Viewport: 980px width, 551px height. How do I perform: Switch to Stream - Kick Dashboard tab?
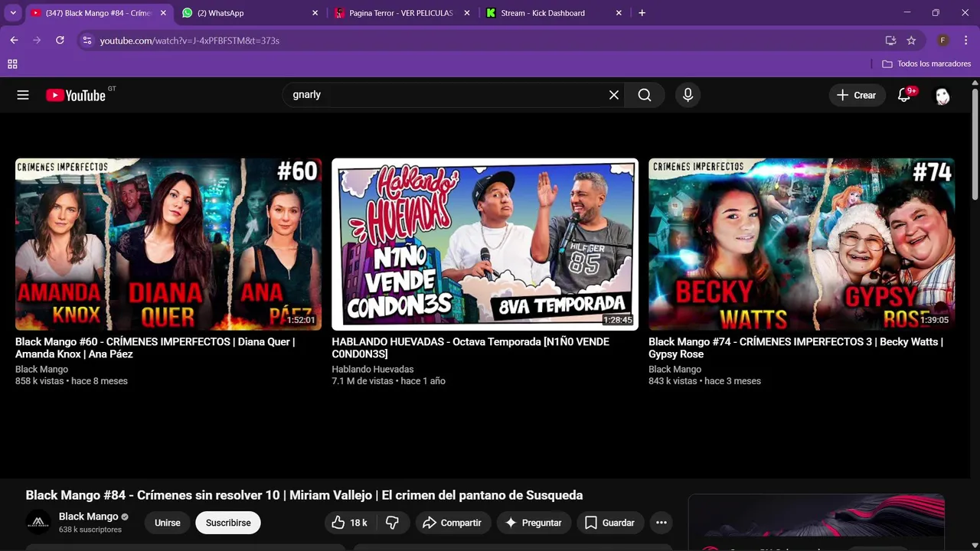coord(553,13)
